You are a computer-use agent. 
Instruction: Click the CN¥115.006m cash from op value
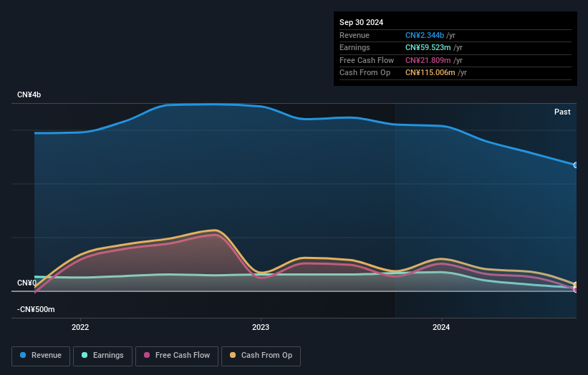(430, 73)
